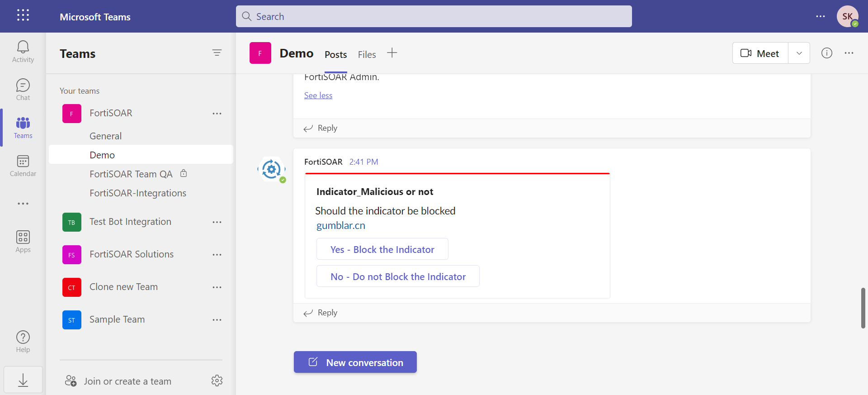
Task: Switch to the Files tab
Action: point(367,55)
